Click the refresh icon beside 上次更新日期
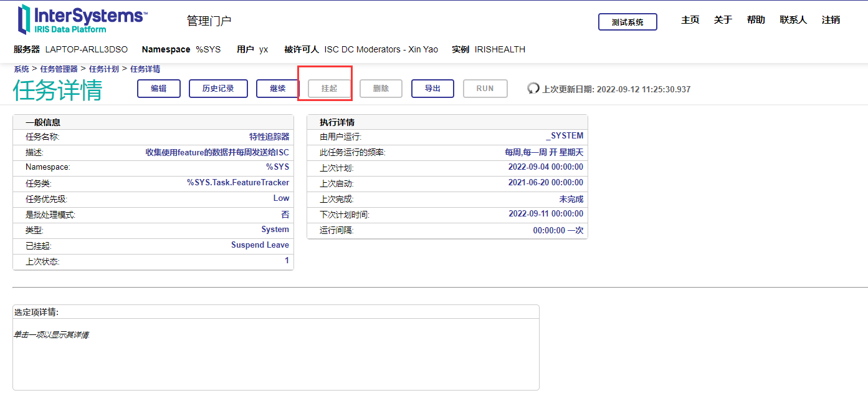This screenshot has height=408, width=868. coord(533,89)
